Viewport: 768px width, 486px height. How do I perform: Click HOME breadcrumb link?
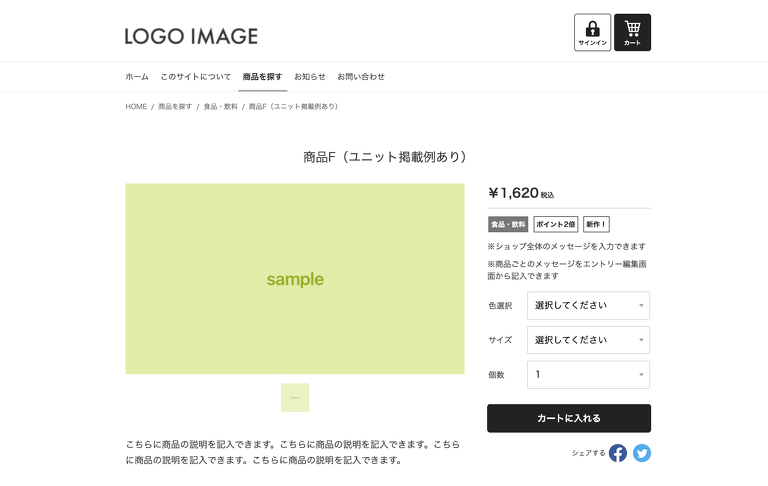(136, 106)
